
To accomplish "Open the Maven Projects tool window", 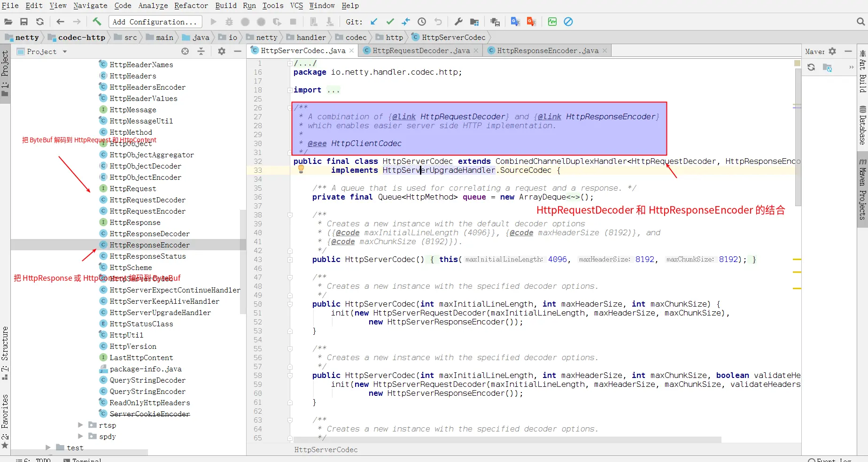I will [862, 189].
